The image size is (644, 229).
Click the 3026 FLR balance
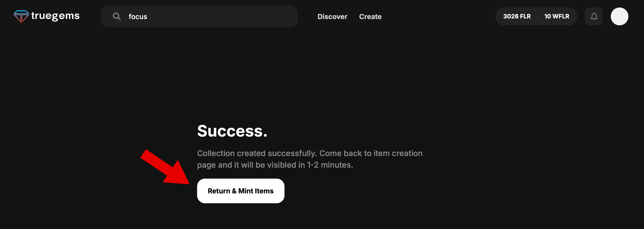(x=517, y=17)
